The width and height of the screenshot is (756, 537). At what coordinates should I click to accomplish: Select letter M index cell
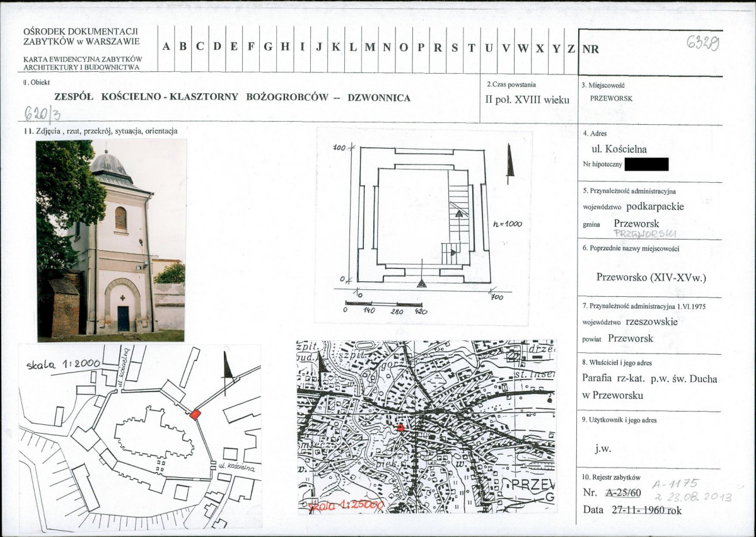pyautogui.click(x=370, y=47)
